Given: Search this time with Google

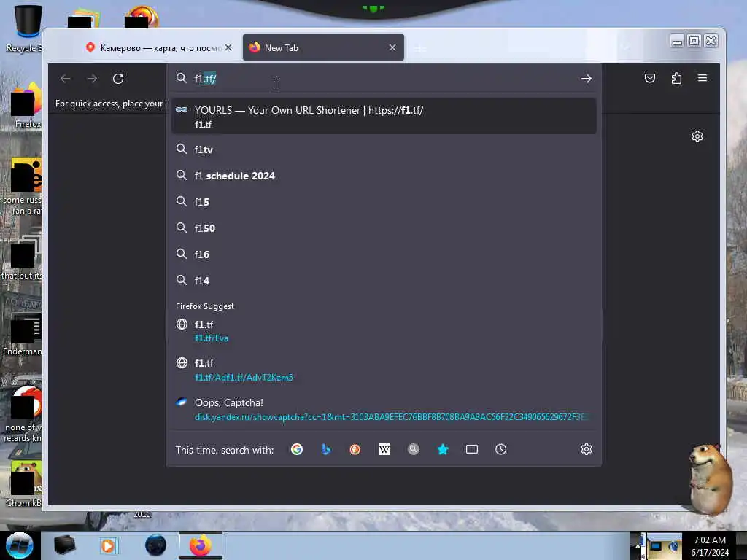Looking at the screenshot, I should click(x=297, y=449).
